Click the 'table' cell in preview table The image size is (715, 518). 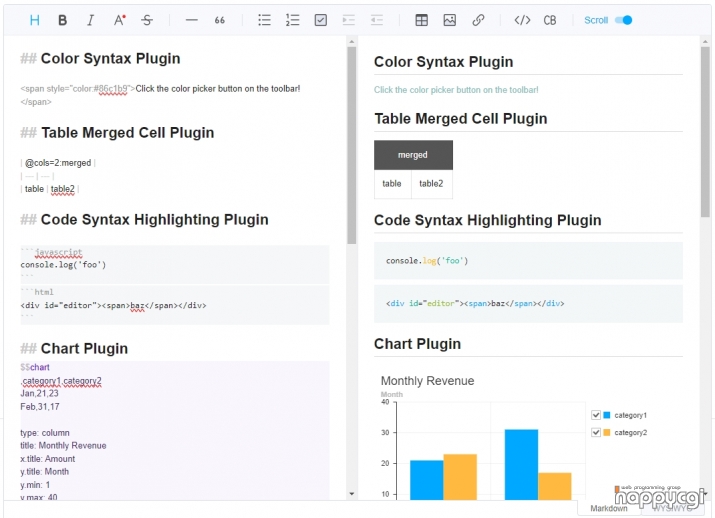coord(392,184)
